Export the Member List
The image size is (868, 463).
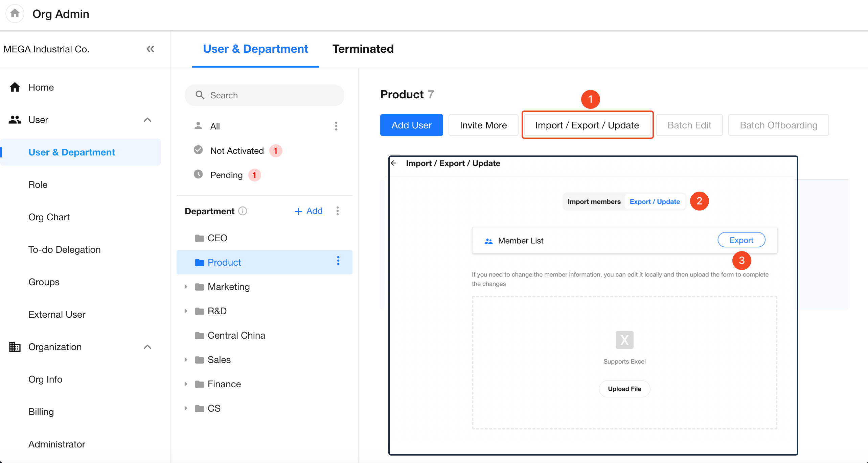pyautogui.click(x=741, y=240)
